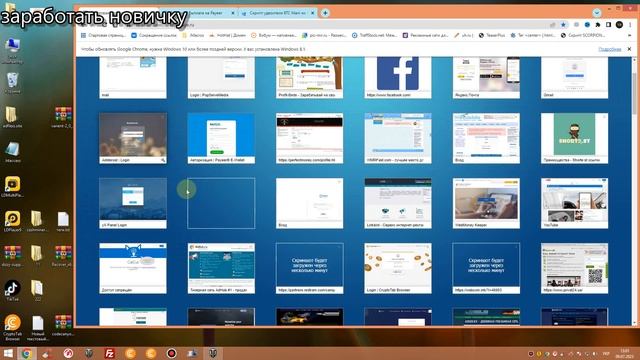Open the AdHub teaser network tile
Screen dimensions: 640x360
click(221, 268)
